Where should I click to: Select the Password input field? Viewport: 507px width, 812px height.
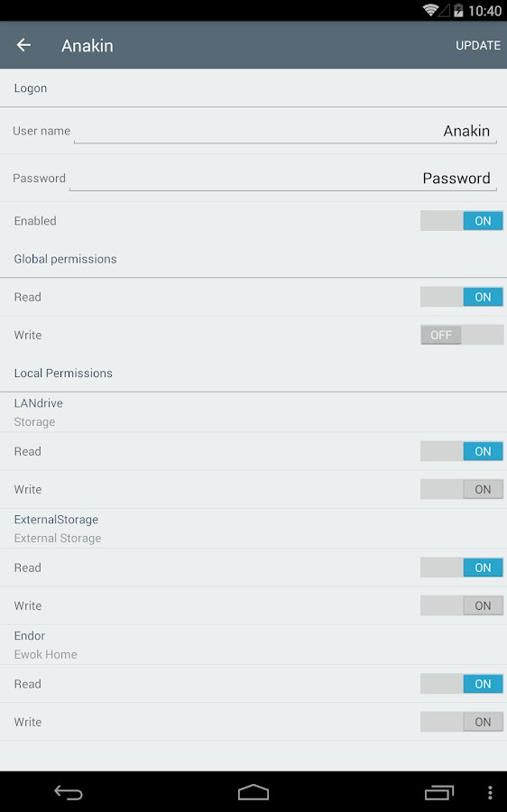[283, 179]
